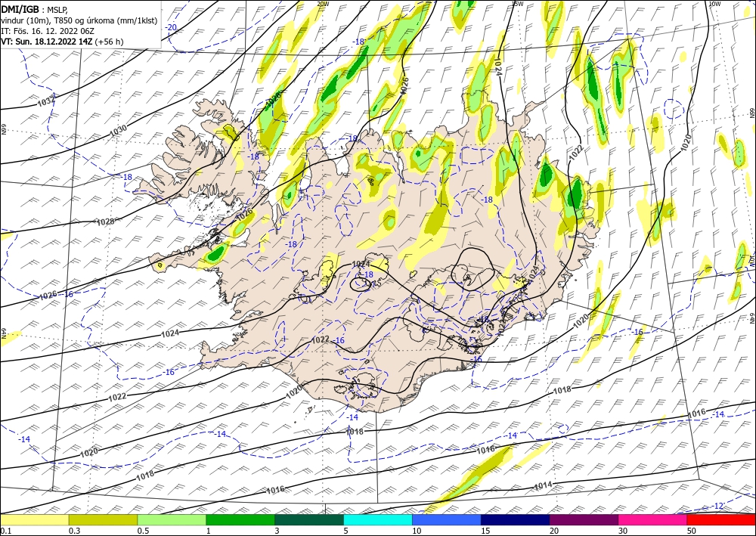This screenshot has width=756, height=536.
Task: Click the 'DMI/IGB : MSLP,' title text
Action: [x=35, y=8]
